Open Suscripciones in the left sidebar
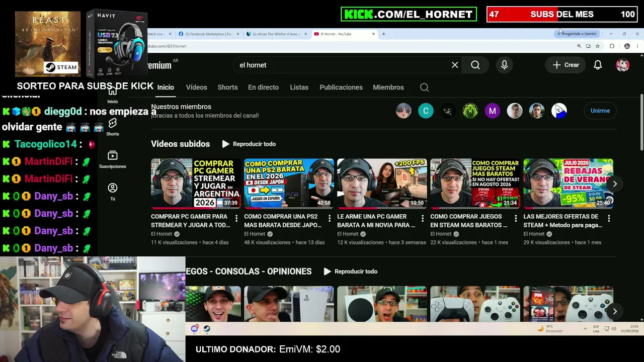Image resolution: width=644 pixels, height=362 pixels. pos(113,159)
